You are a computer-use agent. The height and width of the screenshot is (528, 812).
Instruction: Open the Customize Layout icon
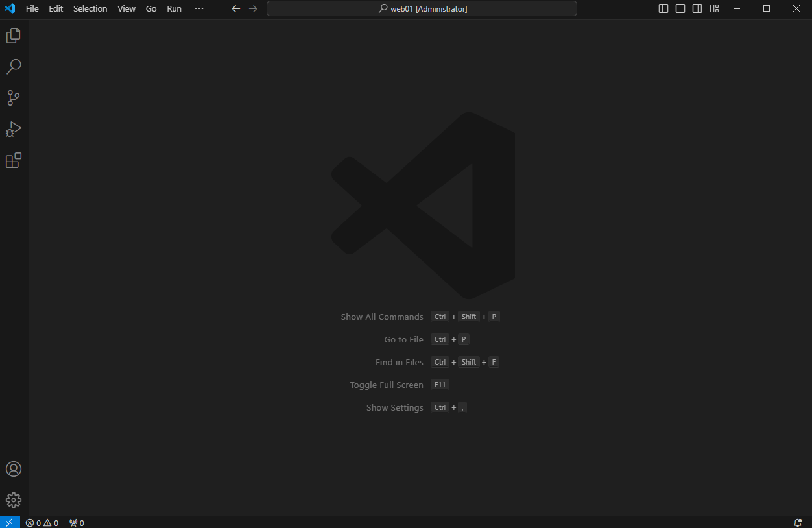click(x=714, y=8)
